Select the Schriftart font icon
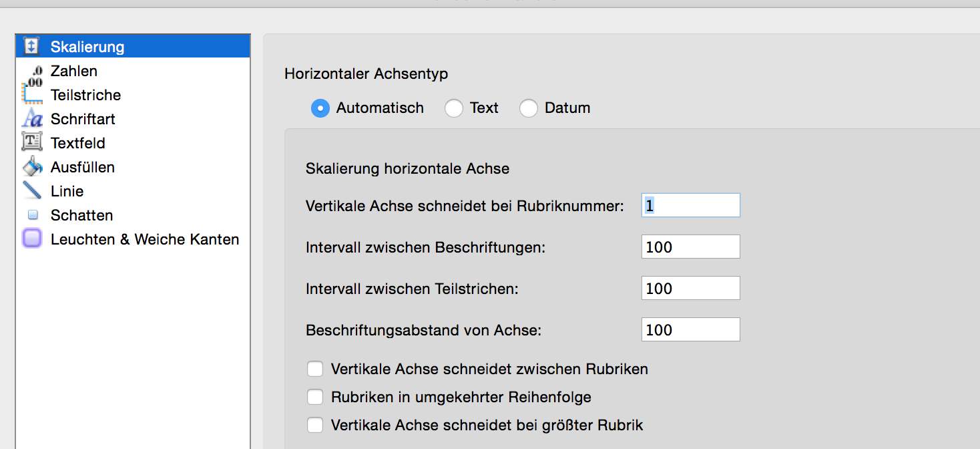 pyautogui.click(x=33, y=118)
